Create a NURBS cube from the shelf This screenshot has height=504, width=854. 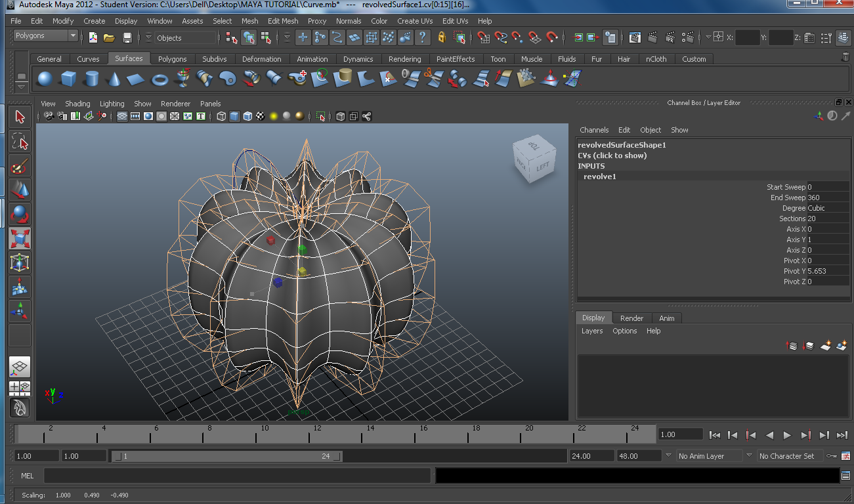point(68,79)
